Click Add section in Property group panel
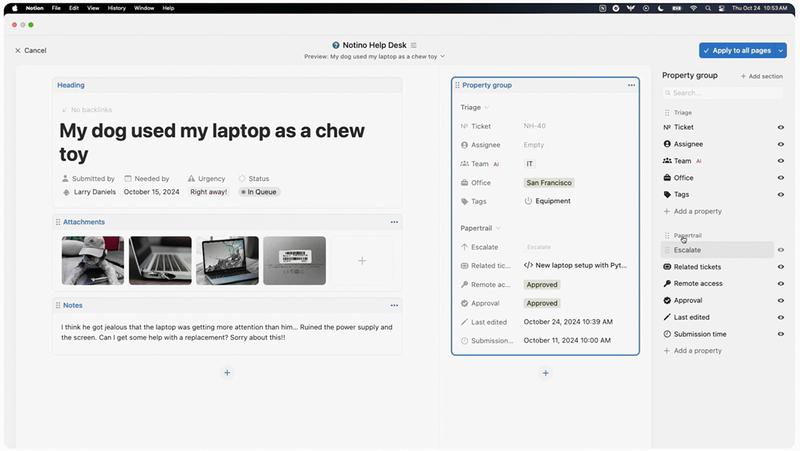Screen dimensions: 800x451 pos(762,76)
